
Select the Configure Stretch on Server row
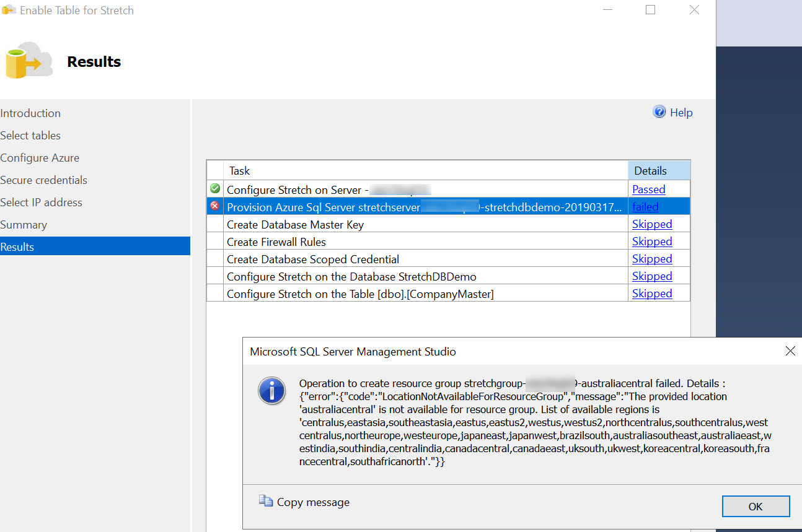coord(448,189)
